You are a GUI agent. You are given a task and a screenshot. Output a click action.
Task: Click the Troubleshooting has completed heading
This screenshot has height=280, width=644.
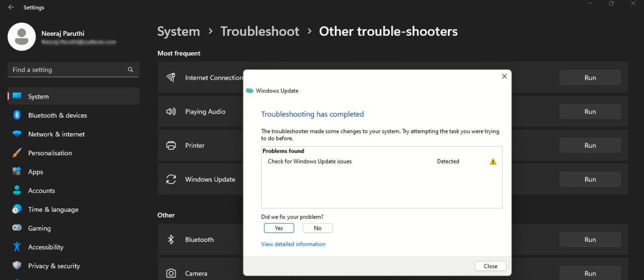(312, 115)
